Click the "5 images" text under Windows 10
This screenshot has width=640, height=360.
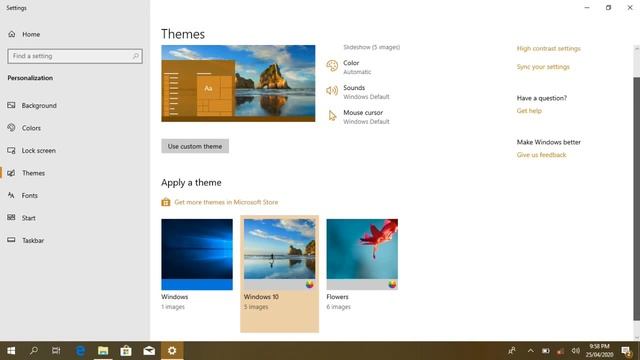[256, 307]
